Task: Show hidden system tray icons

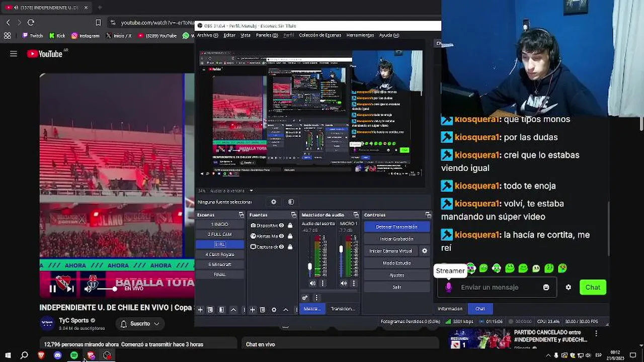Action: [x=548, y=355]
